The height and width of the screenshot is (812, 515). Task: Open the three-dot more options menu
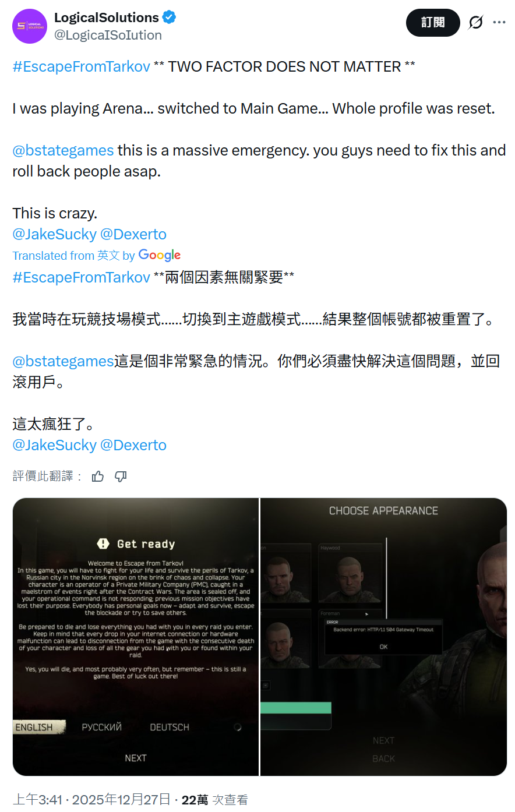coord(499,23)
